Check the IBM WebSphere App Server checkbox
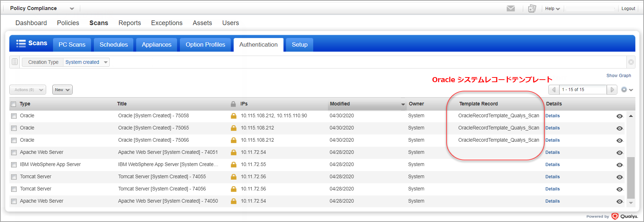The width and height of the screenshot is (644, 222). (x=14, y=165)
